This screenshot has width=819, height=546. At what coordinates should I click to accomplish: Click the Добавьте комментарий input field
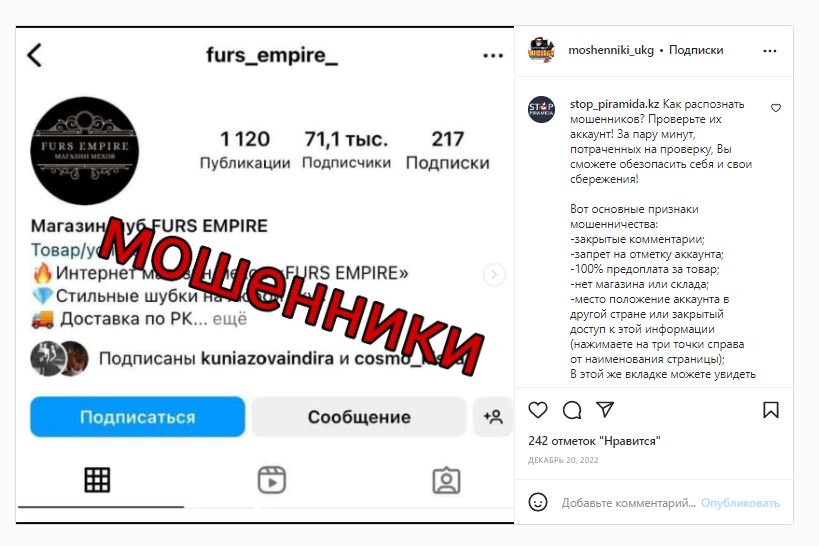coord(628,503)
